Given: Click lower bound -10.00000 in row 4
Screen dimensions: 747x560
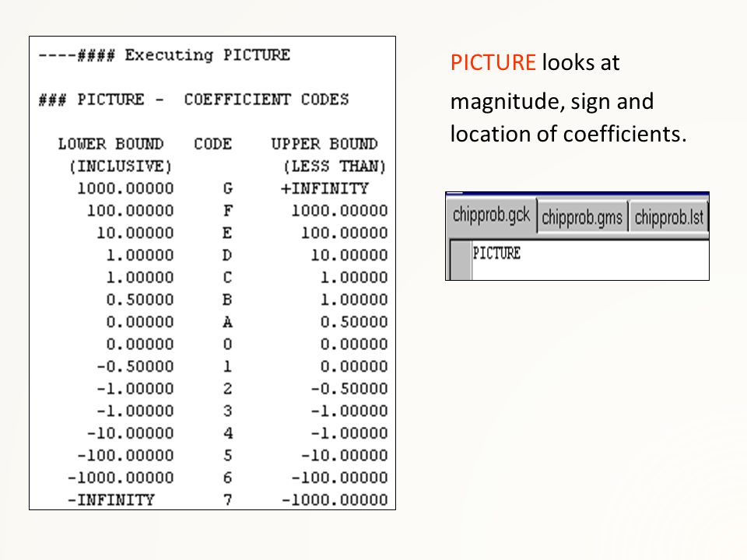Looking at the screenshot, I should coord(130,433).
